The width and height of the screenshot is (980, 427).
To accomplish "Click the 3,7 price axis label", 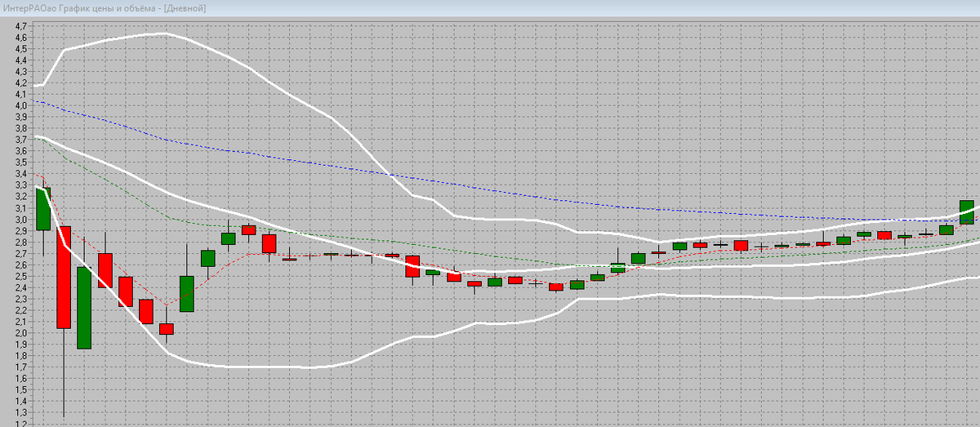I will pyautogui.click(x=21, y=140).
